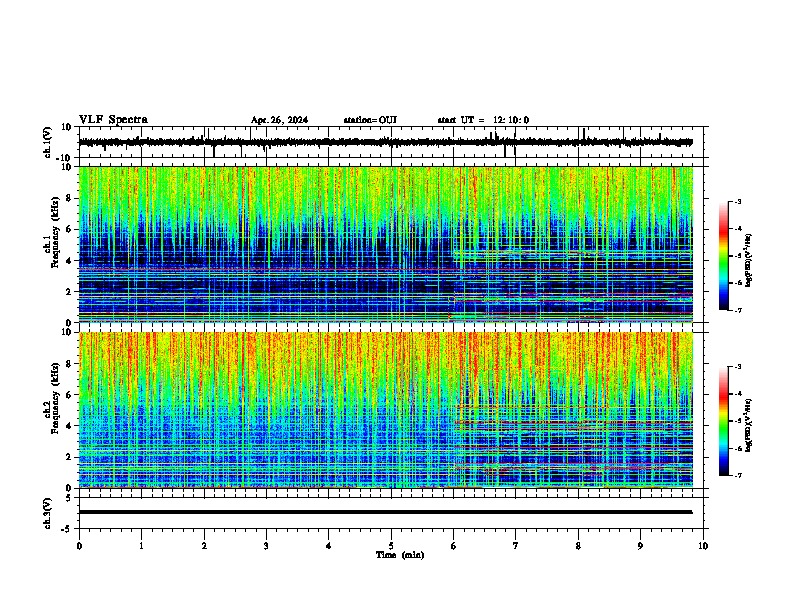Click the "4" kHz tick on ch.2 spectrogram axis
This screenshot has height=612, width=792.
(x=70, y=426)
